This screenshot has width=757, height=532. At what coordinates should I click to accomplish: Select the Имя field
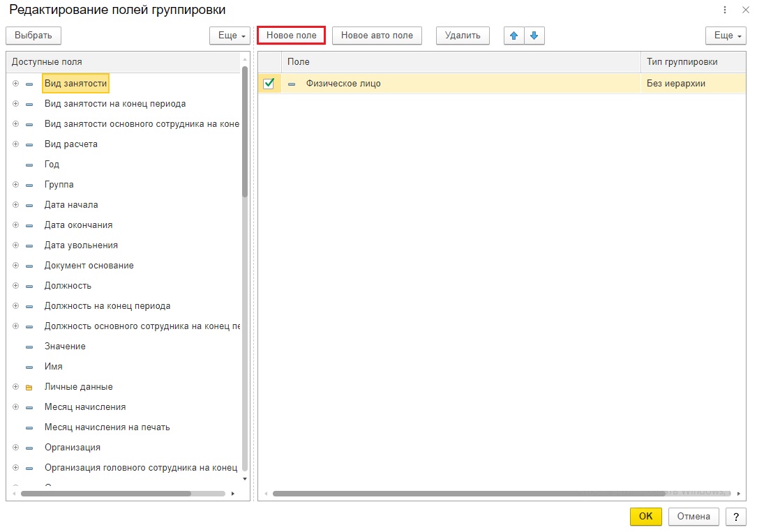point(53,367)
